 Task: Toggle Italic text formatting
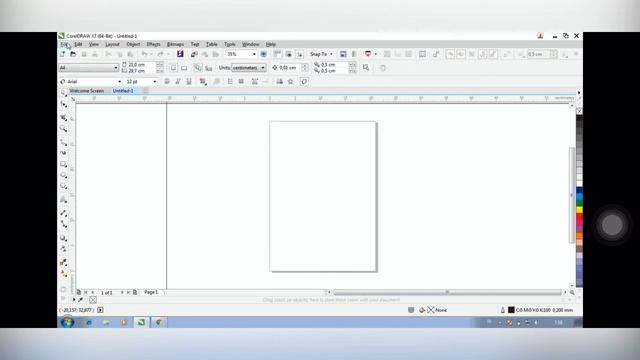pyautogui.click(x=178, y=82)
